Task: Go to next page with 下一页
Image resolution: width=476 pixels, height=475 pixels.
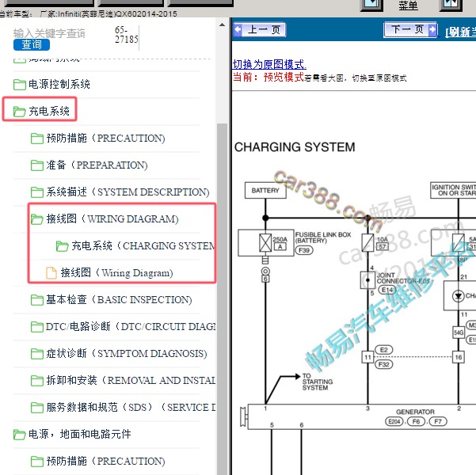Action: click(x=410, y=30)
